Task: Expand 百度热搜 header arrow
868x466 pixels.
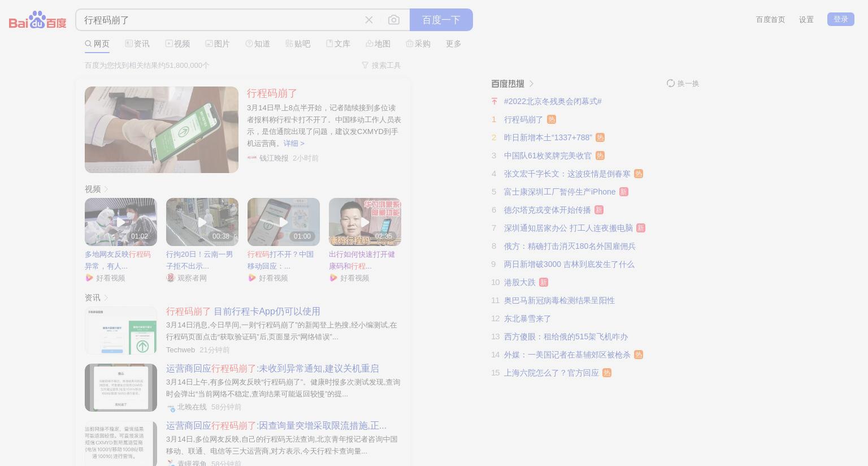Action: coord(532,84)
